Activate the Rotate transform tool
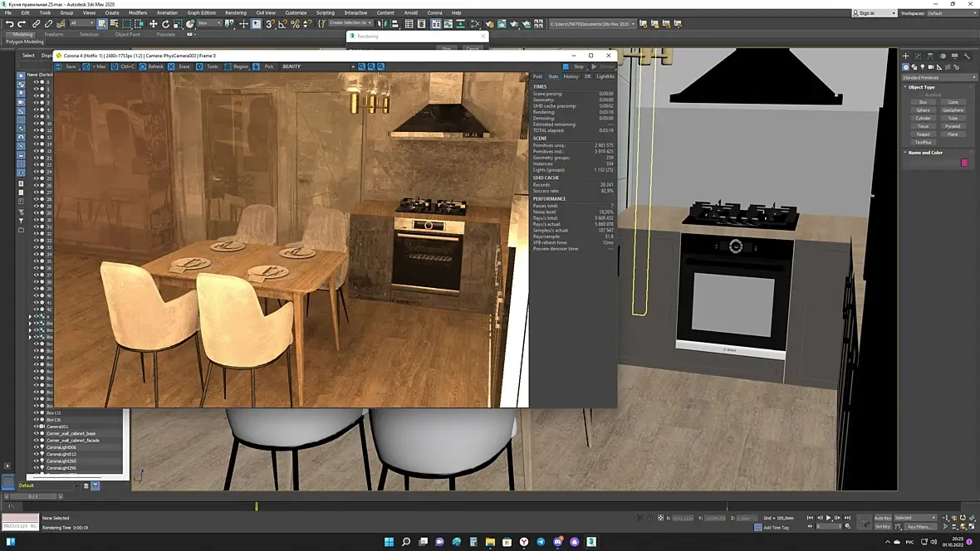This screenshot has height=551, width=980. click(165, 24)
